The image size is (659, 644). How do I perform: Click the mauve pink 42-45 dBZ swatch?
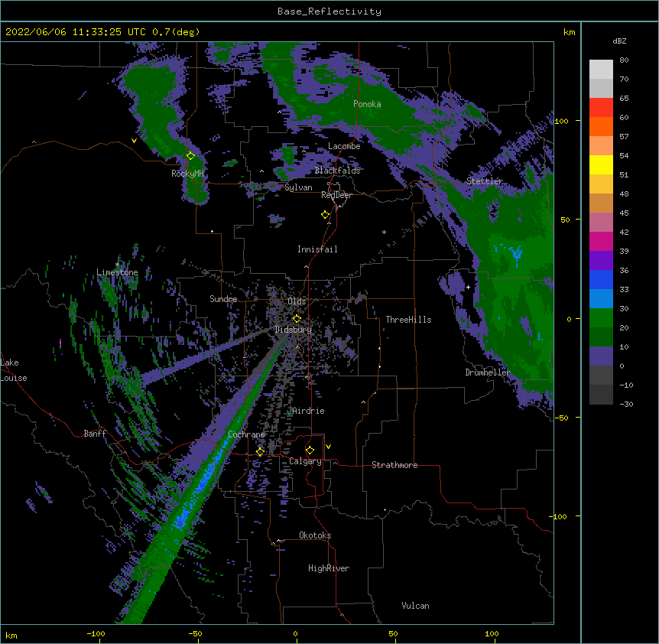coord(601,223)
